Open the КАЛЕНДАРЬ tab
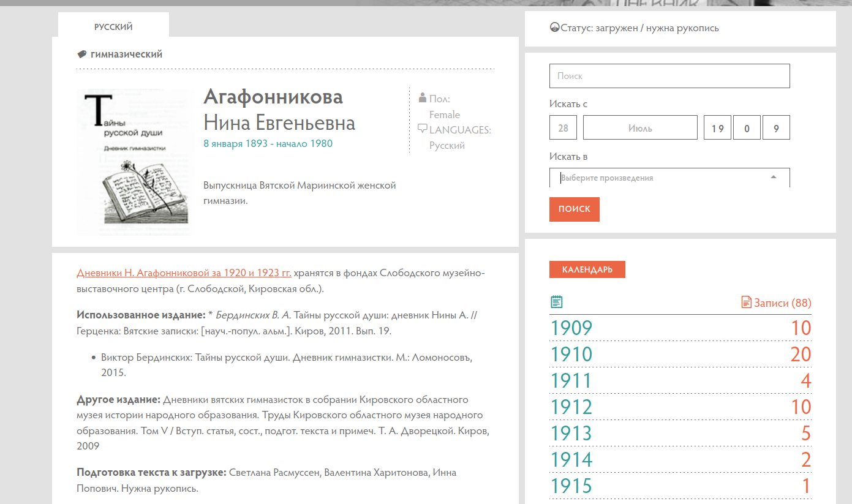The image size is (852, 504). (x=587, y=269)
